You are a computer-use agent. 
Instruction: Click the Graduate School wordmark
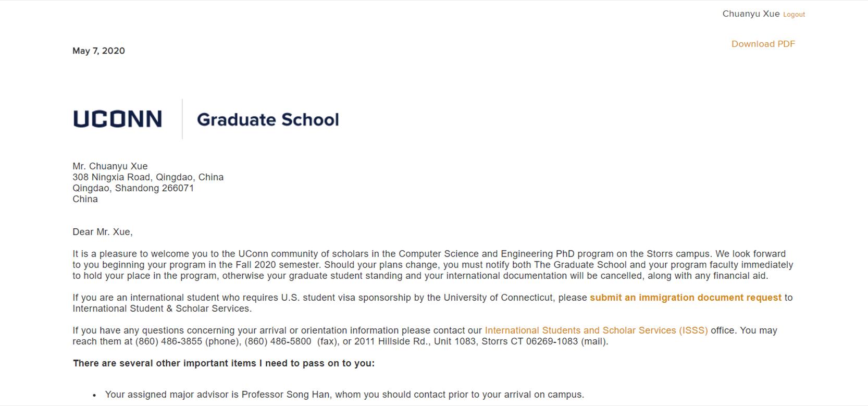(268, 120)
